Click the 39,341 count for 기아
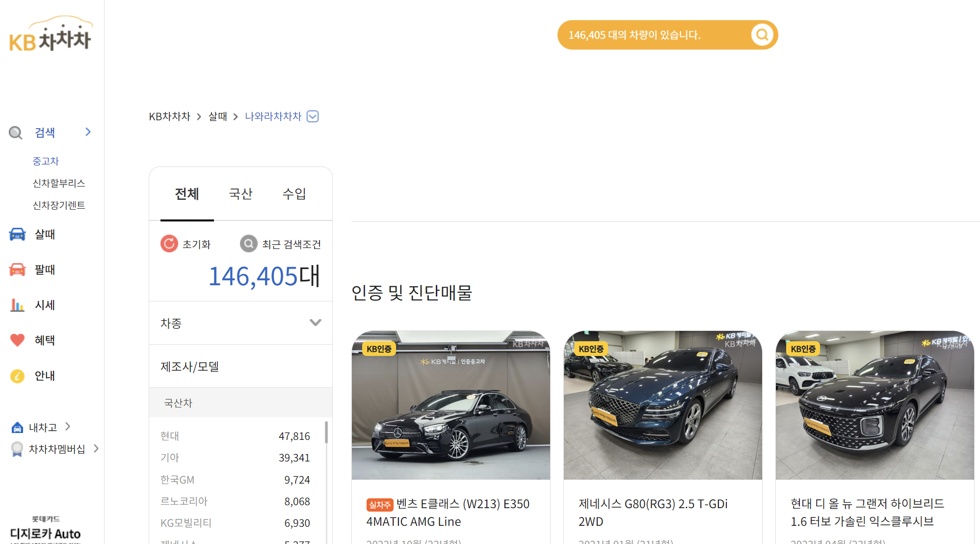This screenshot has width=980, height=544. tap(294, 458)
